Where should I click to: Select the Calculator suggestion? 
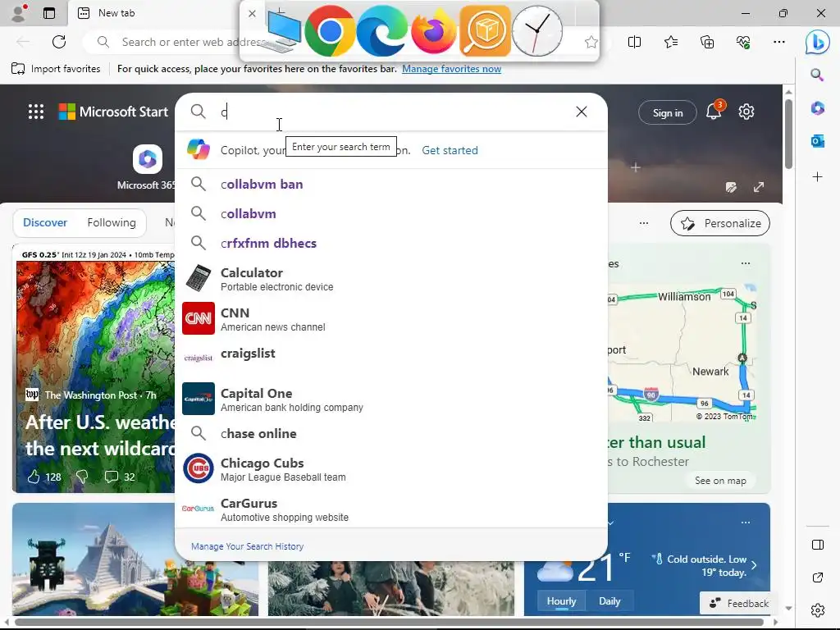[x=391, y=279]
